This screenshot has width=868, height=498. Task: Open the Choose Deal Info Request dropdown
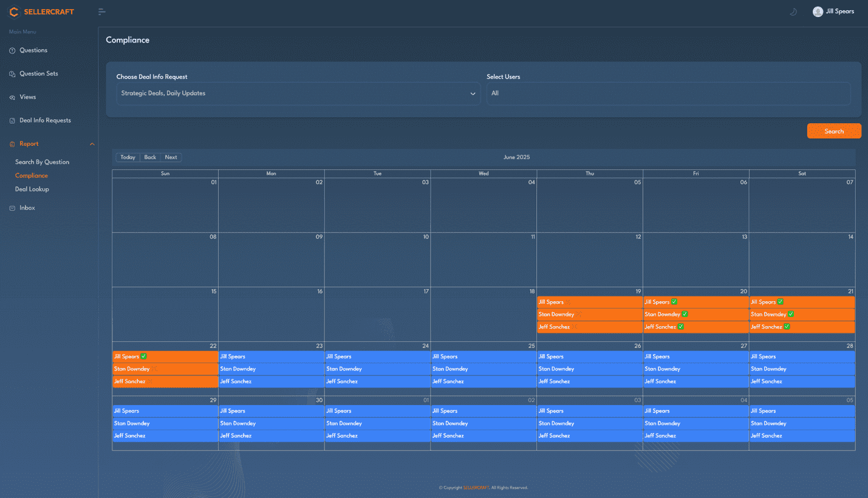(298, 94)
